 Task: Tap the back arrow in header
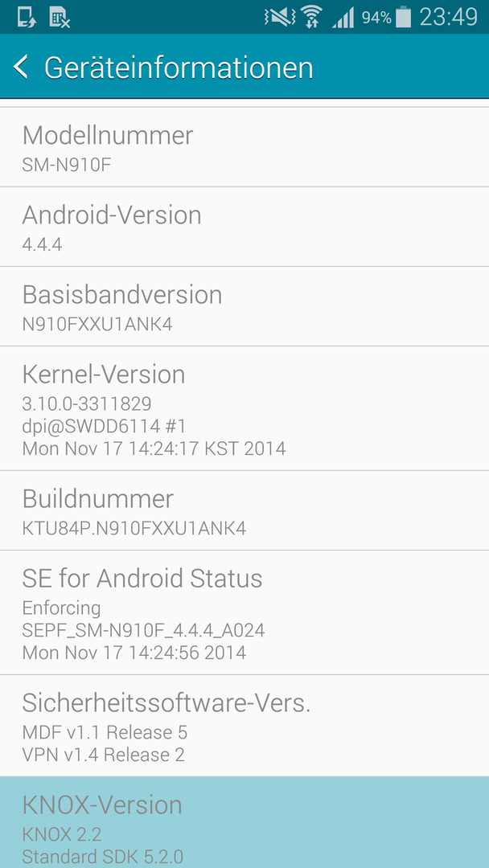pos(20,67)
